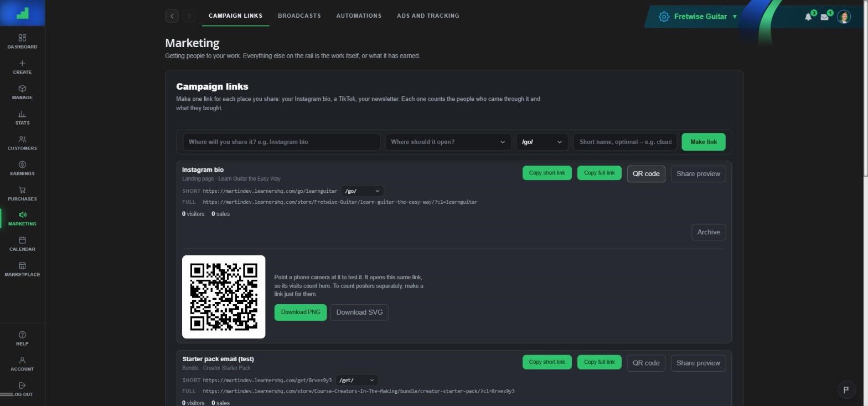Screen dimensions: 868x406
Task: Open the Calendar page
Action: tap(22, 244)
